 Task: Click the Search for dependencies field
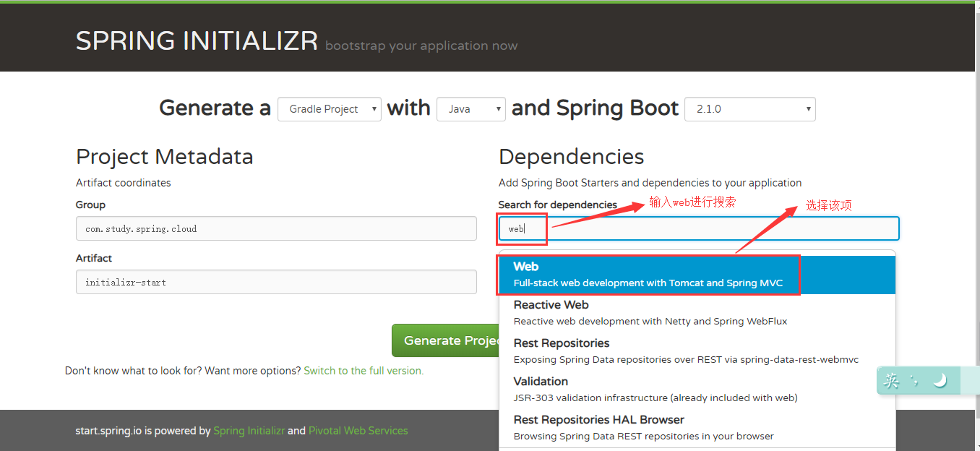coord(699,228)
